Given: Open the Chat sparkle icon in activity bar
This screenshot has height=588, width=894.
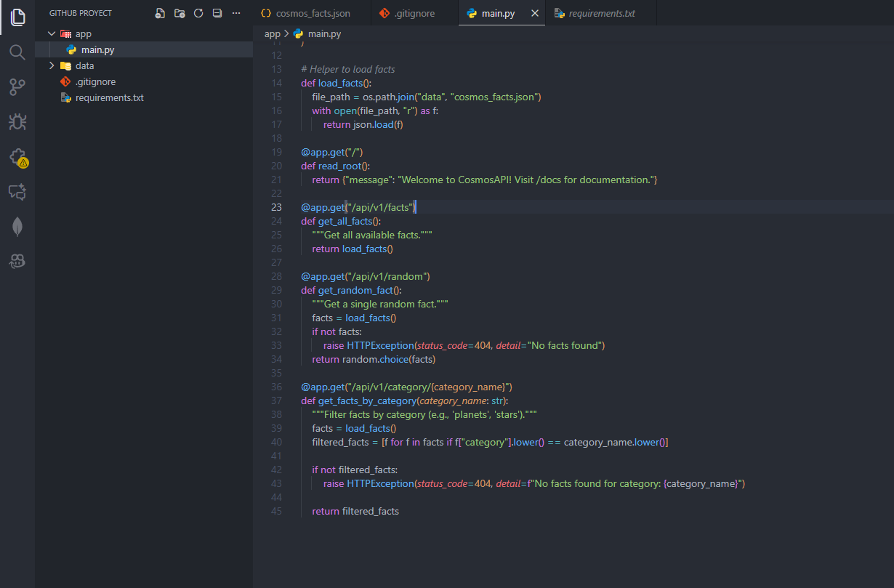Looking at the screenshot, I should pyautogui.click(x=17, y=192).
